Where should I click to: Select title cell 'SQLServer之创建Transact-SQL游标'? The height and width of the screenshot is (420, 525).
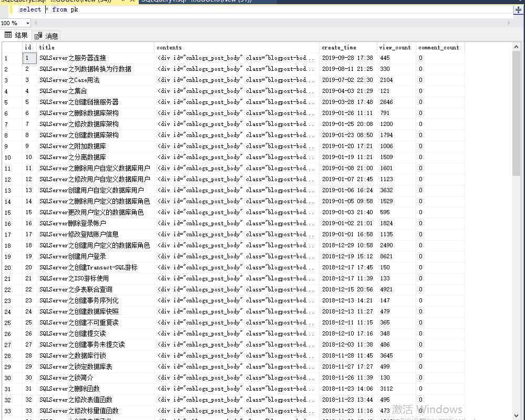point(96,268)
